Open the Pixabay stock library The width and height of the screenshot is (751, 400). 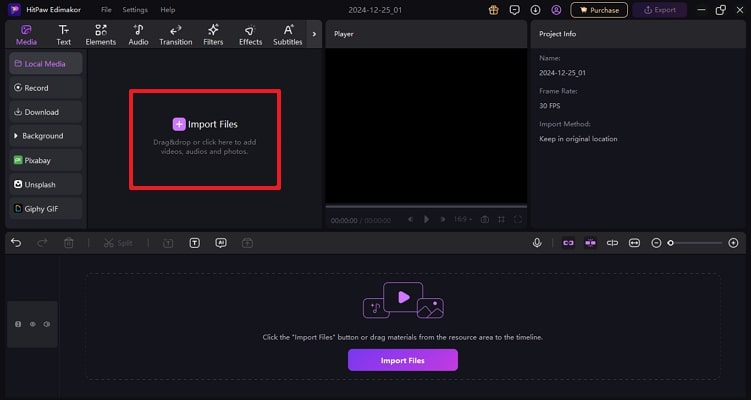click(x=46, y=160)
